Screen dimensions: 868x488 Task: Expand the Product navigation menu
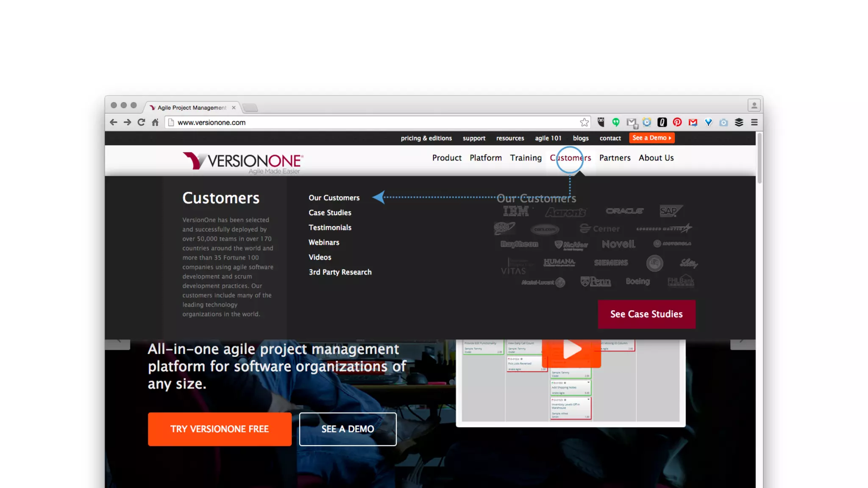(x=447, y=158)
